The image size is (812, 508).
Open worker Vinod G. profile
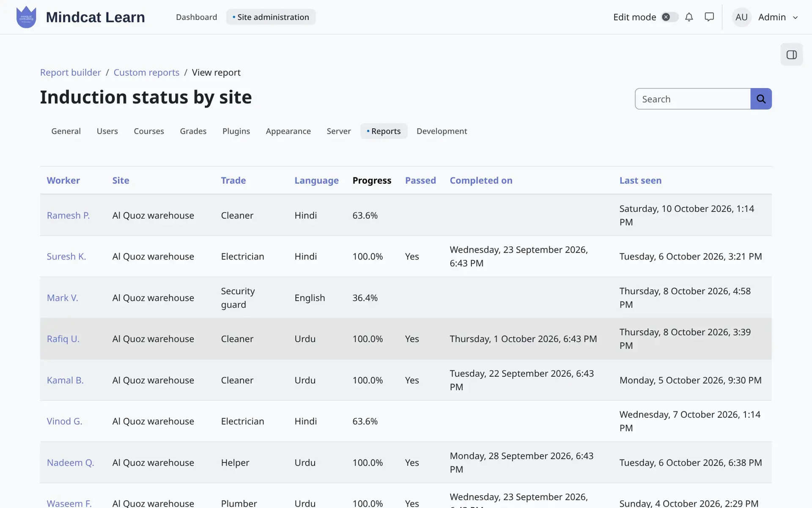click(x=65, y=421)
